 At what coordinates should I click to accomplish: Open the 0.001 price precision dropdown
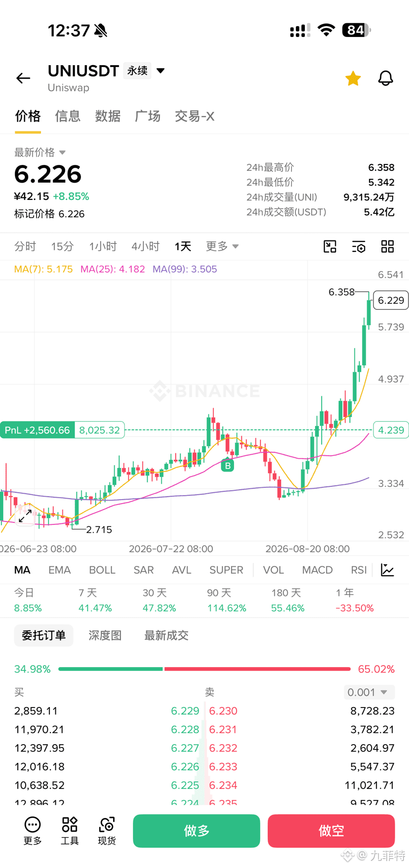(x=369, y=692)
